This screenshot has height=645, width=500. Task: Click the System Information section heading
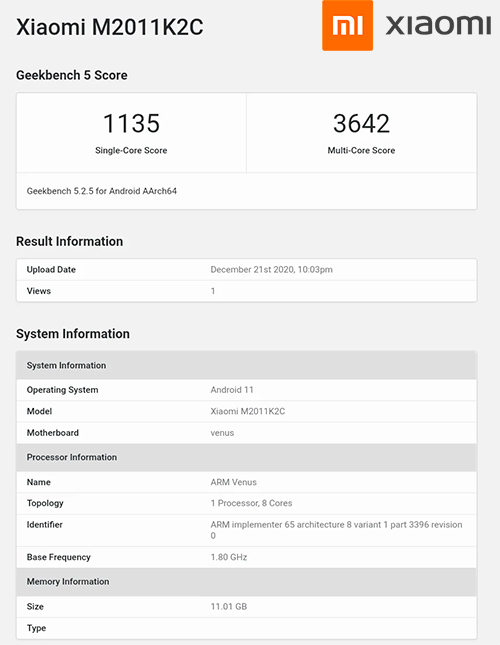[x=73, y=334]
